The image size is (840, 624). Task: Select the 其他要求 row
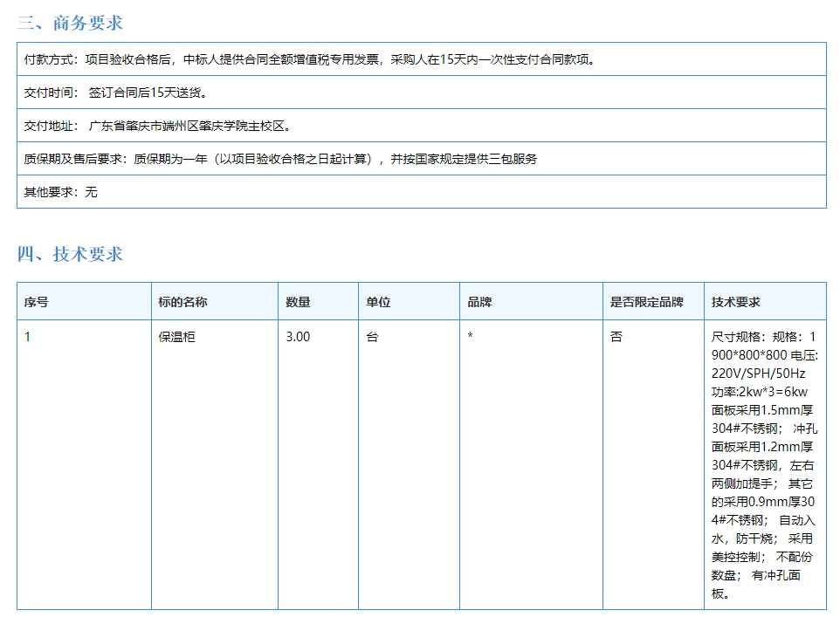[61, 192]
